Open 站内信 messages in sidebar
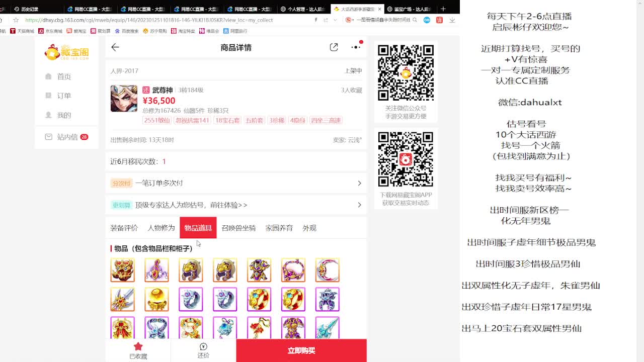 (66, 137)
